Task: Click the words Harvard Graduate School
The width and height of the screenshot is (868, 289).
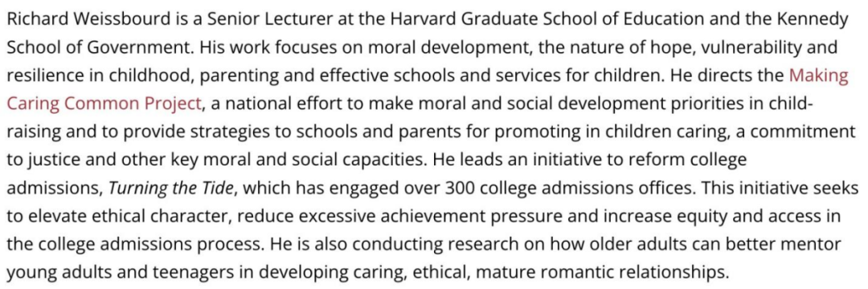Action: coord(482,19)
